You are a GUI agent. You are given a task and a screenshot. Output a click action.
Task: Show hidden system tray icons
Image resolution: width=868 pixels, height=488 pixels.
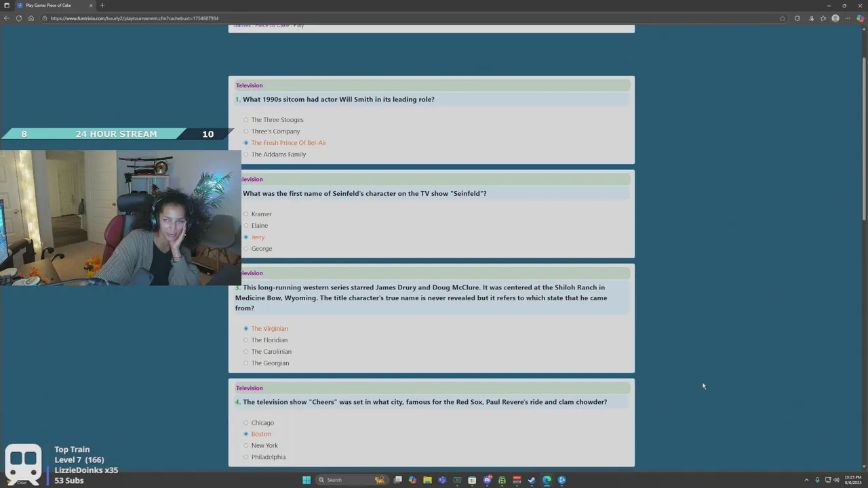coord(806,480)
